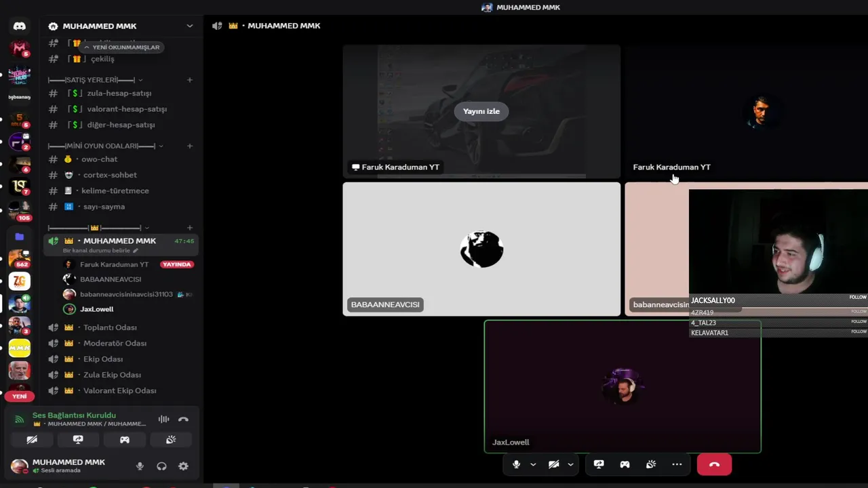868x488 pixels.
Task: Open camera options chevron in call bar
Action: [x=570, y=464]
